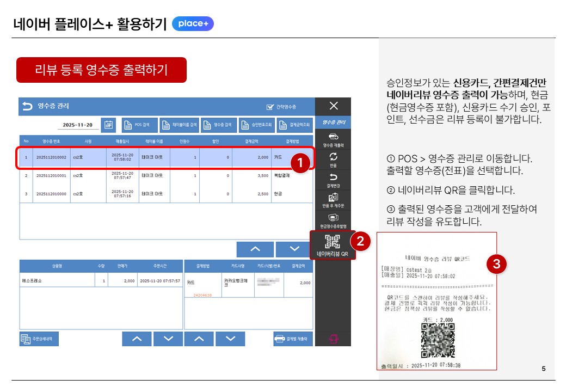The height and width of the screenshot is (392, 566).
Task: Open 반품 후 재주문 in sidebar
Action: 334,197
